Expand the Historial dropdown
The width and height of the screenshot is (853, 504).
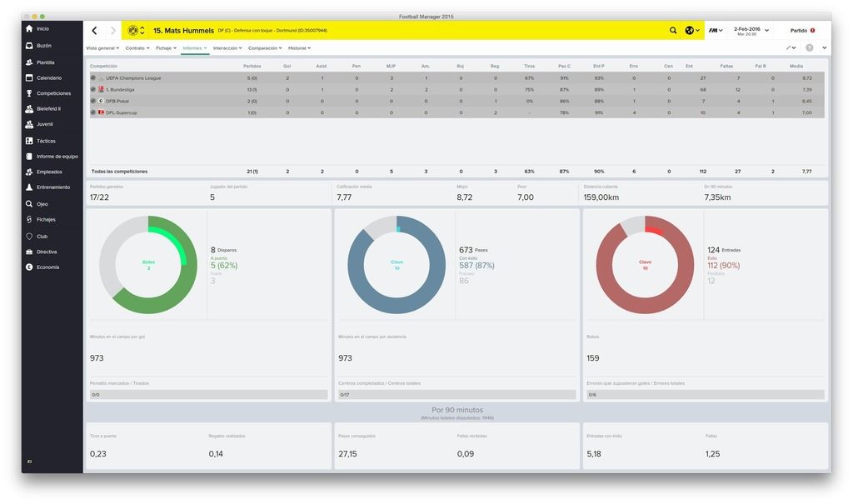point(299,47)
